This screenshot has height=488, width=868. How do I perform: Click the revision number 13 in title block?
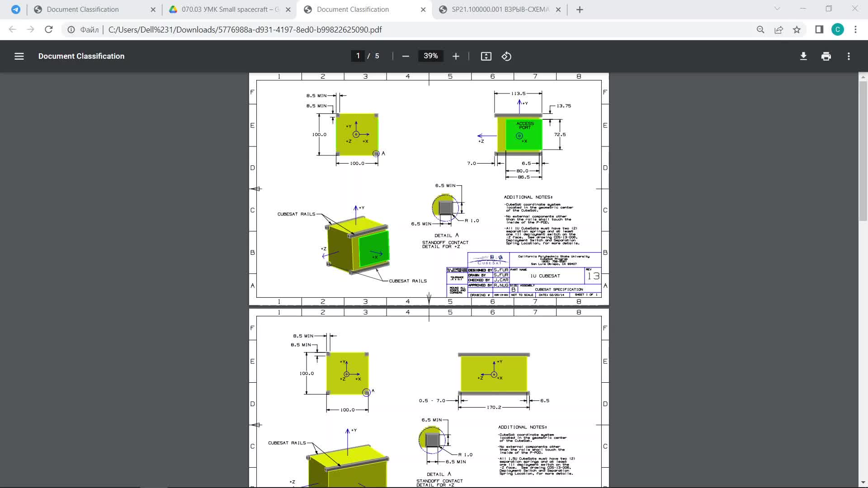[x=593, y=276]
